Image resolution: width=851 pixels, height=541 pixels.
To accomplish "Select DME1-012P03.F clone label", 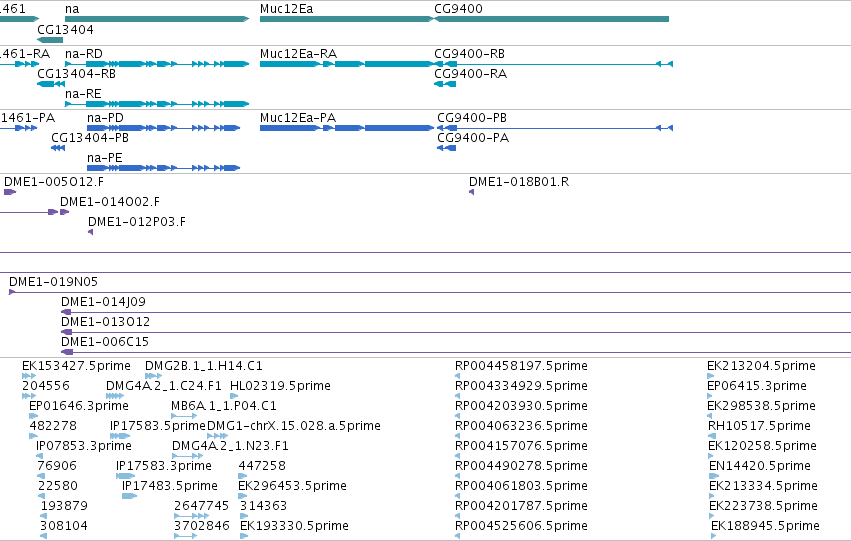I will coord(137,222).
